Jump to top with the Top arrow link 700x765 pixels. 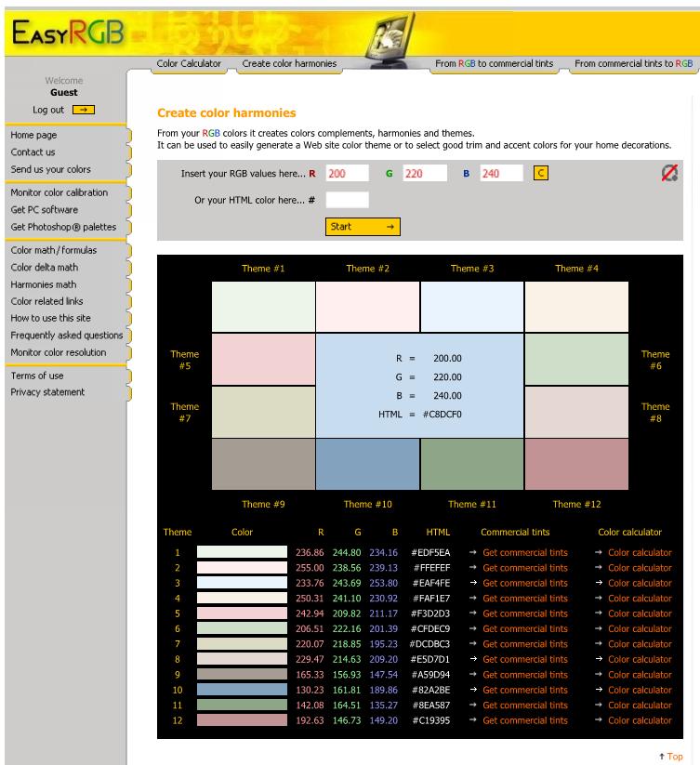[670, 757]
